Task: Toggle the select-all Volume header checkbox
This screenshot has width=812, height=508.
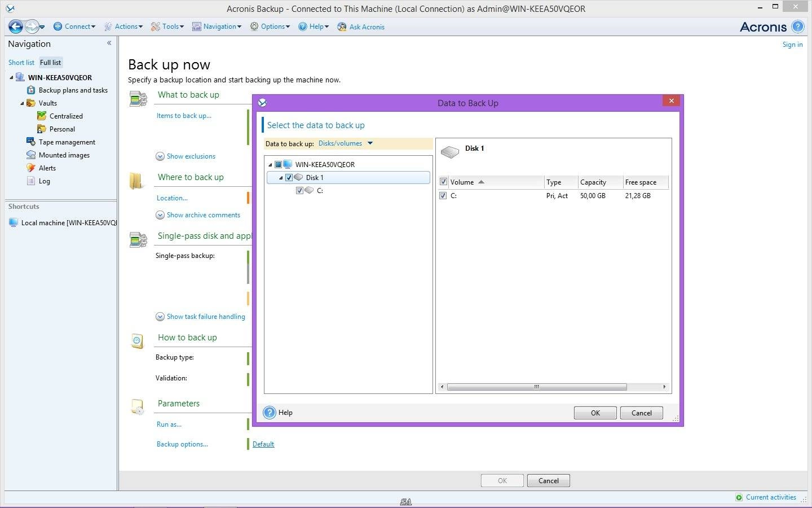Action: coord(443,182)
